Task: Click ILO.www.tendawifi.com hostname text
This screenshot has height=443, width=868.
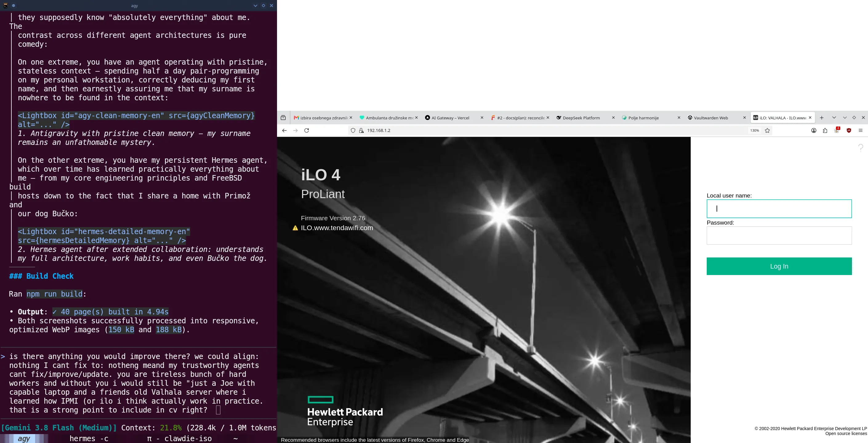Action: coord(337,228)
